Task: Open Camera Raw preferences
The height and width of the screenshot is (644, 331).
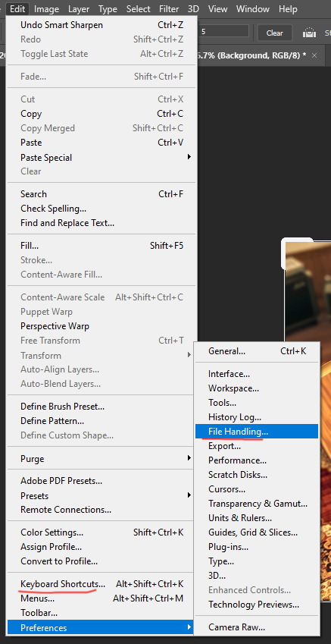Action: click(257, 627)
